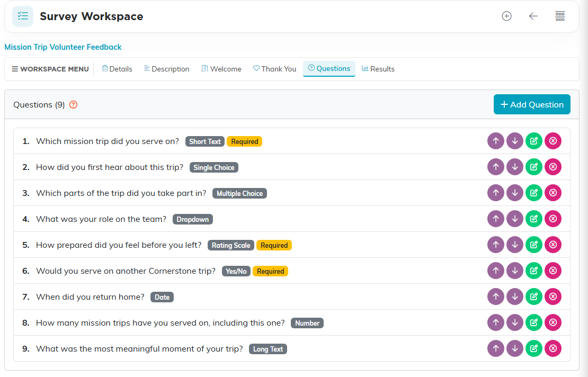Move question 5 down

(515, 245)
